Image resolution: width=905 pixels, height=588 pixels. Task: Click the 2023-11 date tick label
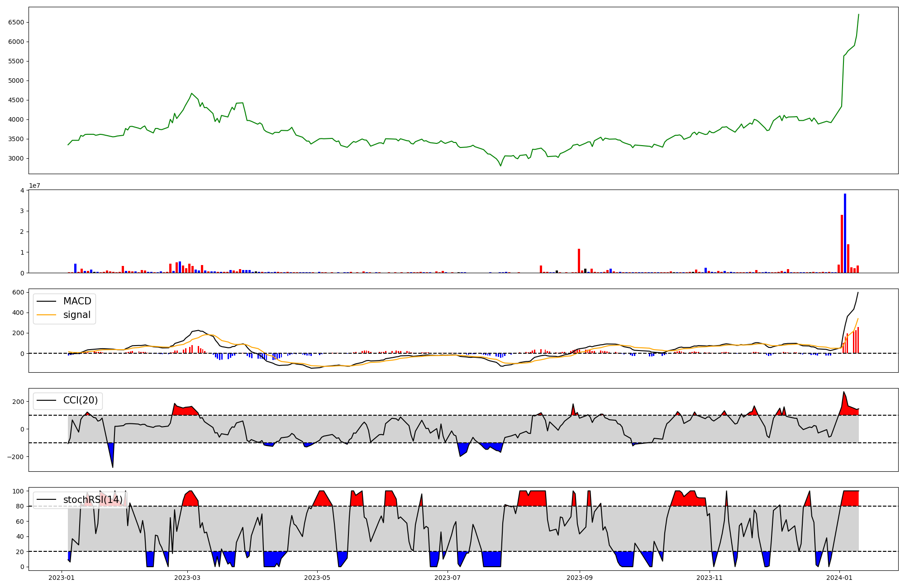[x=710, y=578]
